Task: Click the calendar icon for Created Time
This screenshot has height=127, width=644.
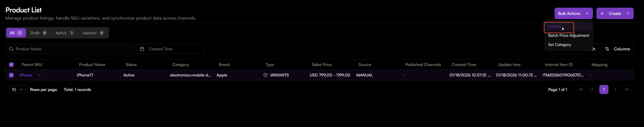Action: click(142, 49)
